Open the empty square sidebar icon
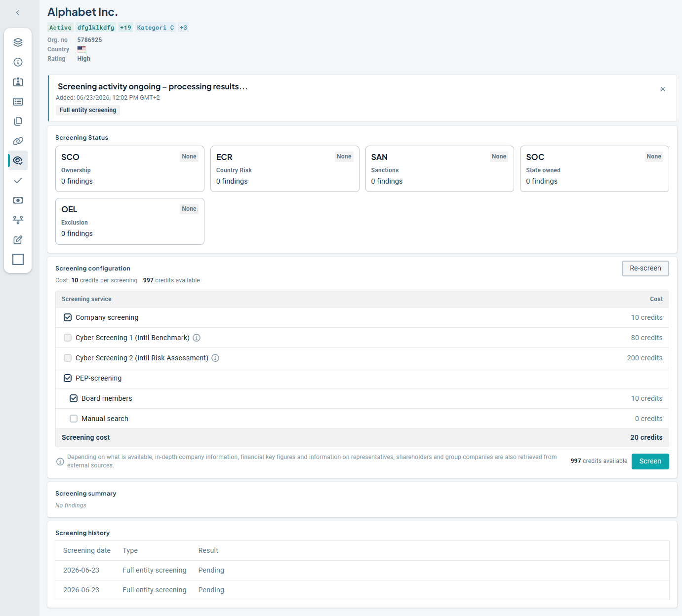The image size is (682, 616). click(x=18, y=260)
